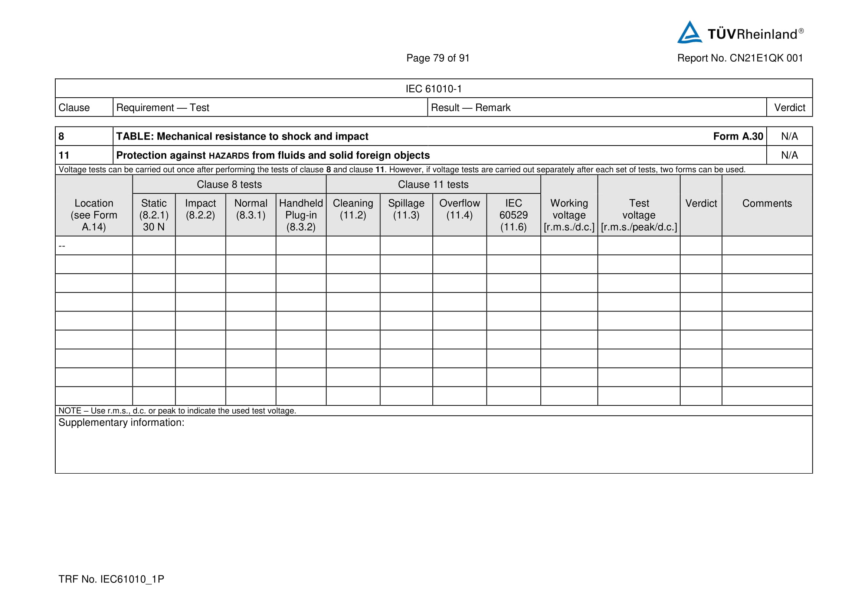Click the Clause 8 tests group header
Screen dimensions: 868x614
coord(229,184)
